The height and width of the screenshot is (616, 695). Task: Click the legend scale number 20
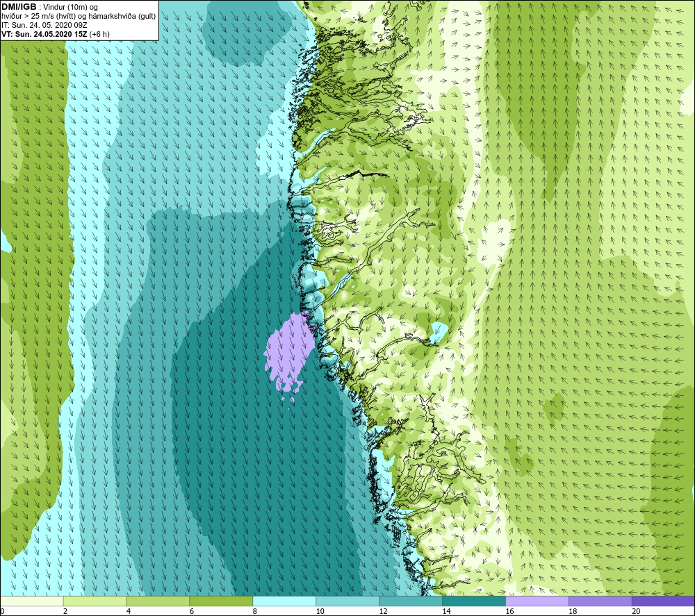click(636, 611)
